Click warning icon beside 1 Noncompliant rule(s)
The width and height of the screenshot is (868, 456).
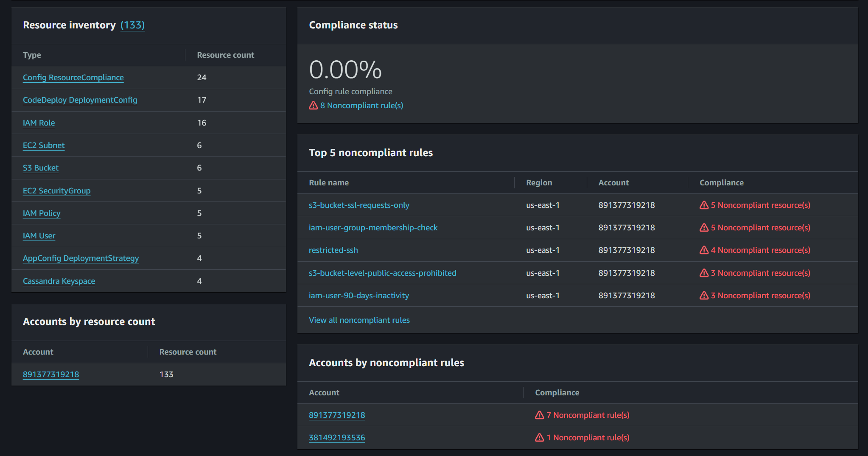(539, 438)
